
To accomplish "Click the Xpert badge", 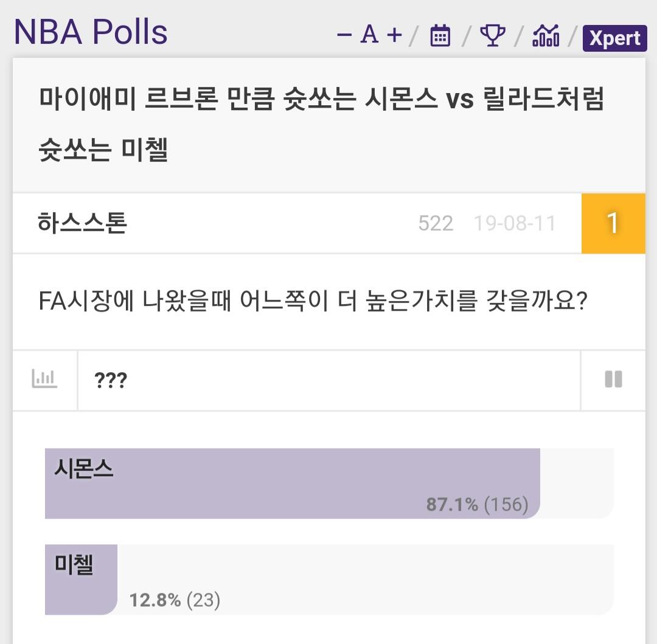I will click(614, 38).
